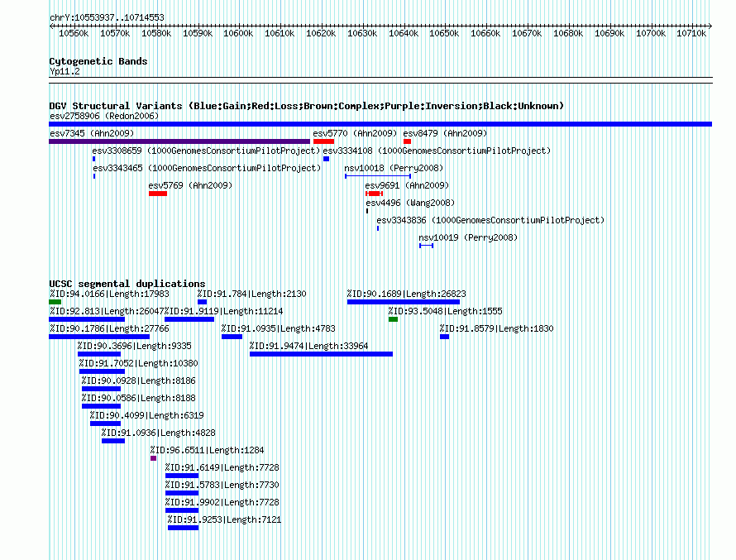Select the %ID:90.3696 Length:9335 label
736x560 pixels.
coord(135,346)
